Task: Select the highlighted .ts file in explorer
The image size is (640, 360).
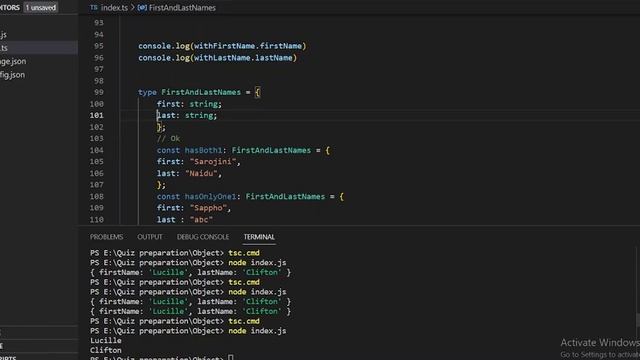Action: tap(38, 48)
